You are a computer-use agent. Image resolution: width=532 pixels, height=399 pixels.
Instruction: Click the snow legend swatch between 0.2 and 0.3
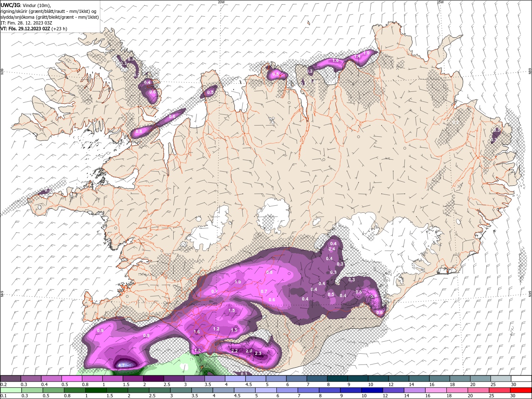coord(10,379)
